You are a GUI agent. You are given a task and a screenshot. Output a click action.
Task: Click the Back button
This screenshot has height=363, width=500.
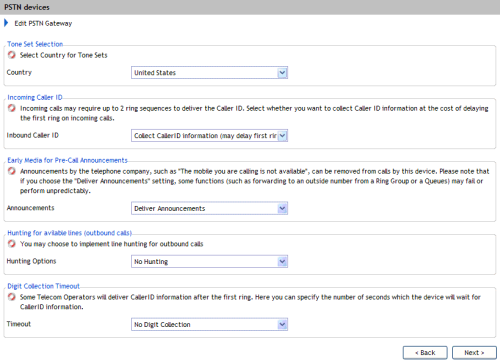(425, 353)
